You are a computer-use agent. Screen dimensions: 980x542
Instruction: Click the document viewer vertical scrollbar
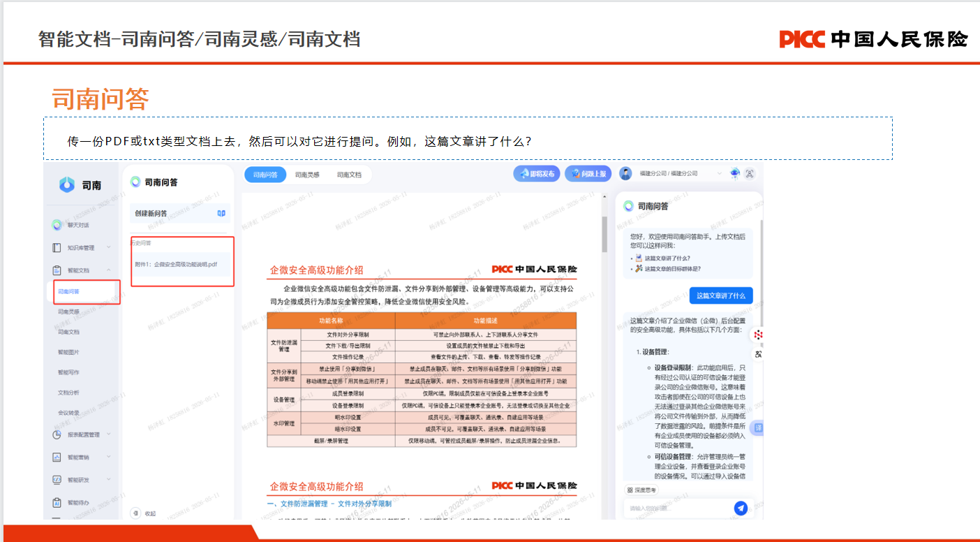coord(604,234)
